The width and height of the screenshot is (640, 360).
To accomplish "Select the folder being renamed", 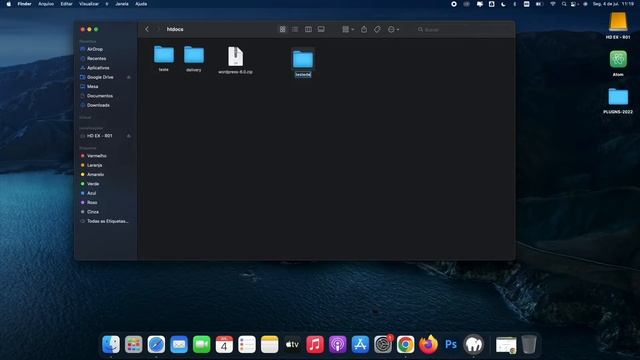I will (303, 60).
